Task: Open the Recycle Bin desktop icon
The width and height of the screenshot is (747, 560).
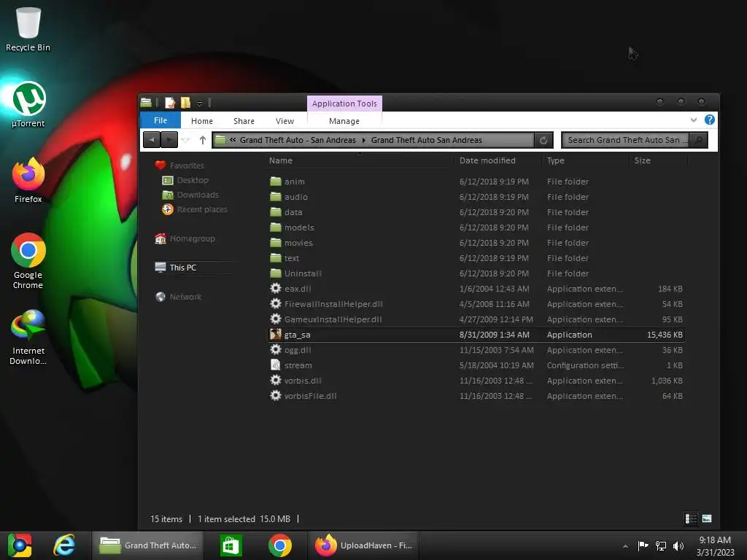Action: [x=28, y=28]
